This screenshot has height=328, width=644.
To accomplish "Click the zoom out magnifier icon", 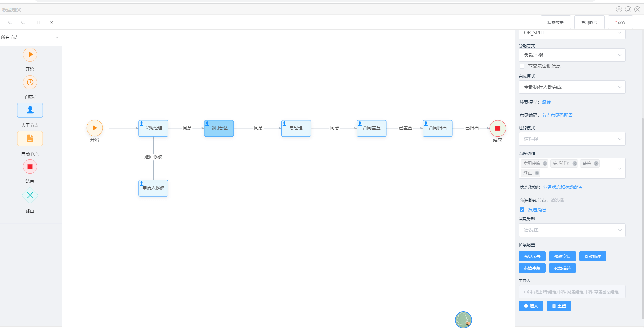I will (23, 23).
